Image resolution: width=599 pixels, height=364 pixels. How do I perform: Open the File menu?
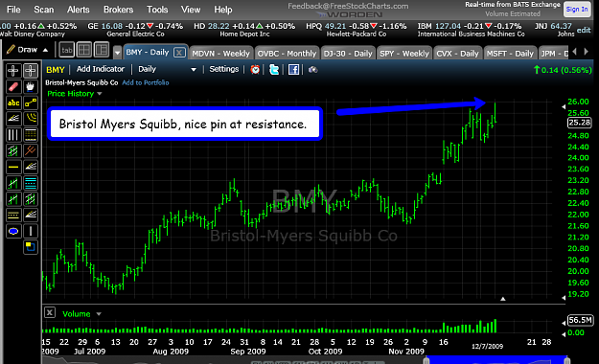[13, 10]
